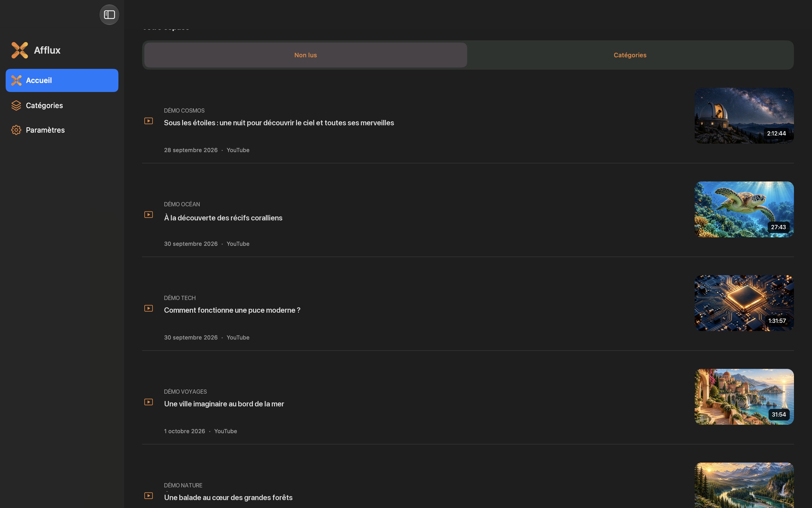The height and width of the screenshot is (508, 812).
Task: Click the 1:31:57 duration badge
Action: [x=777, y=321]
